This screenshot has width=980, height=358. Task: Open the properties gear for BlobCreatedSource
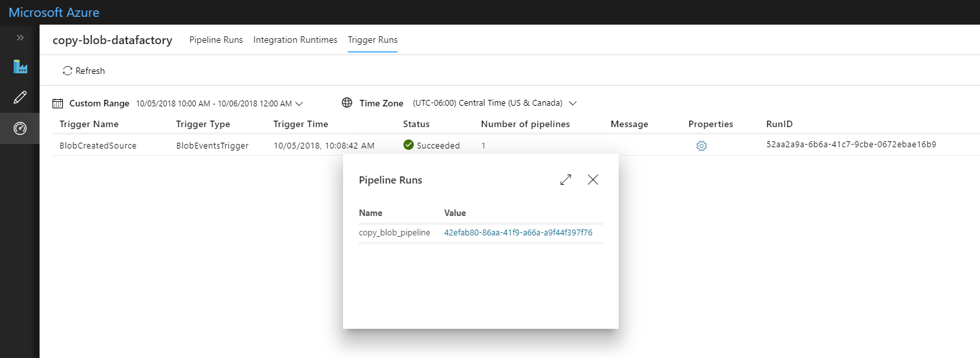(701, 146)
